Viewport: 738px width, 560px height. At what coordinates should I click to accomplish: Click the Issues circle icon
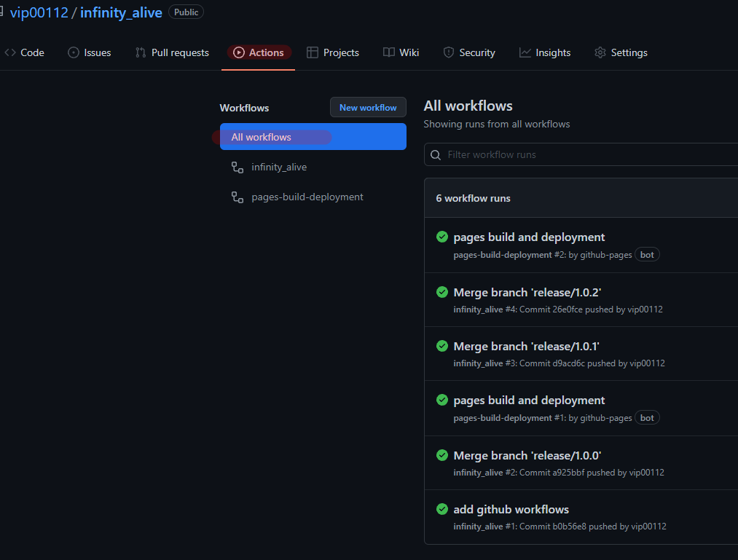click(x=74, y=52)
